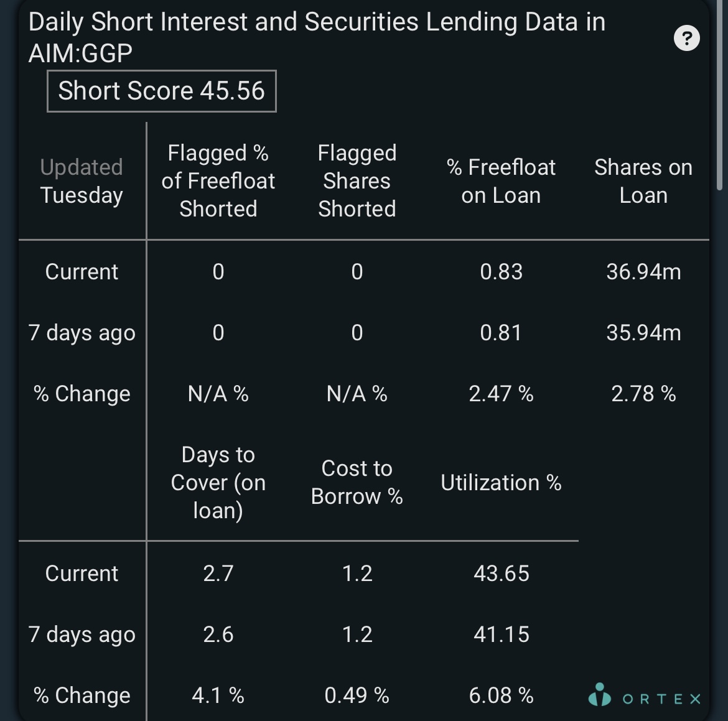Click the Utilization % column header
728x721 pixels.
pos(501,482)
